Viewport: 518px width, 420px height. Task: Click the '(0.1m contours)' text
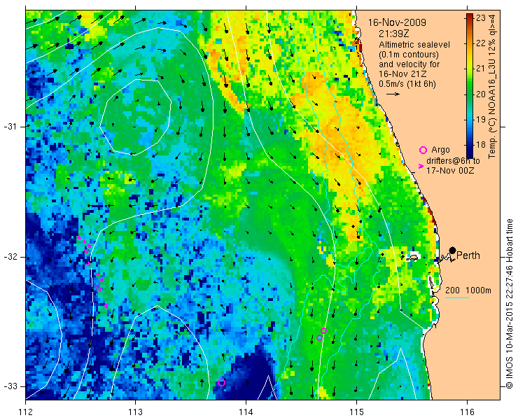pyautogui.click(x=409, y=55)
